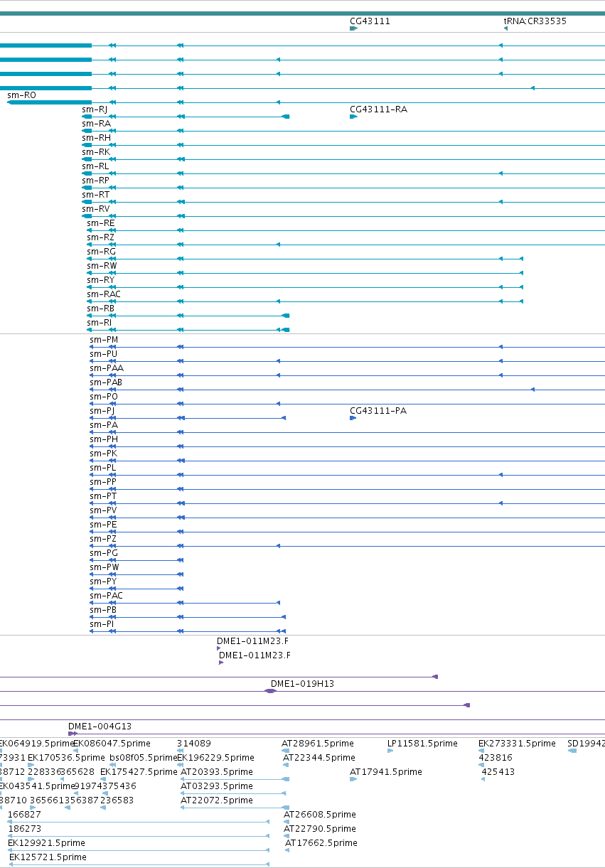Click the AT03293.5prime EST label
Viewport: 605px width, 868px height.
coord(217,786)
